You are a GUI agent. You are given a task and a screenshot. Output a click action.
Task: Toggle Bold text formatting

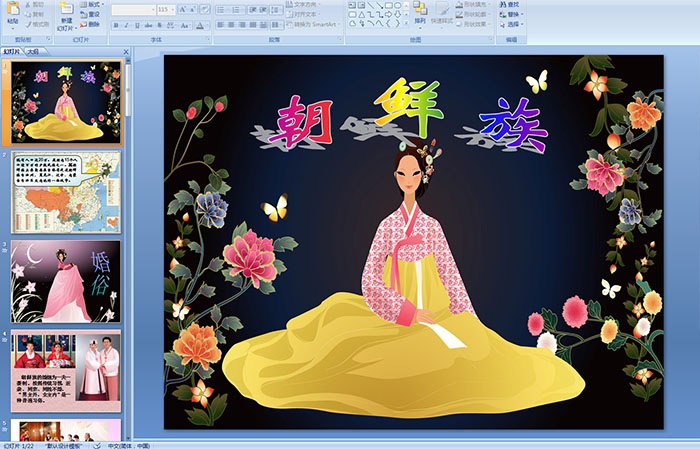coord(115,24)
